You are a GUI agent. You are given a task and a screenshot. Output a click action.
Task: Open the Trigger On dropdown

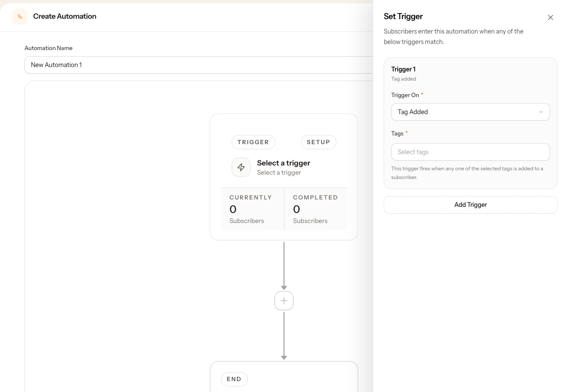[x=470, y=112]
